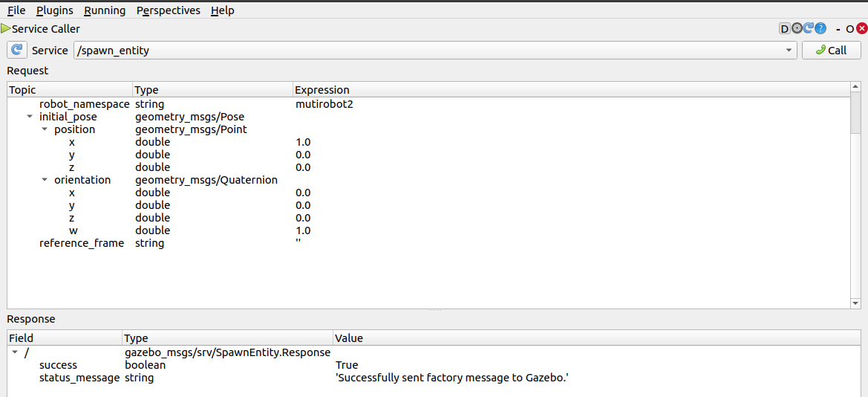Click the blue reload plugin arrow icon
The width and height of the screenshot is (868, 397).
pos(809,29)
